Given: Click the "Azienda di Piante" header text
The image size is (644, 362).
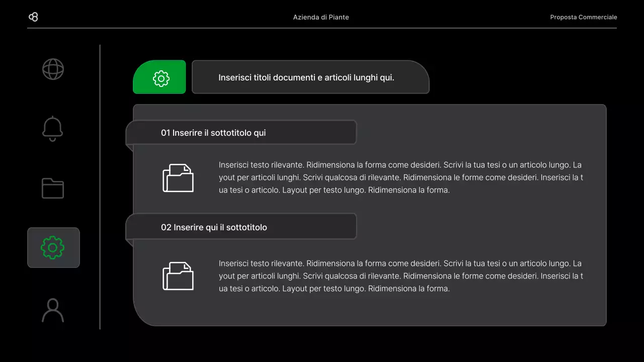Looking at the screenshot, I should 321,17.
